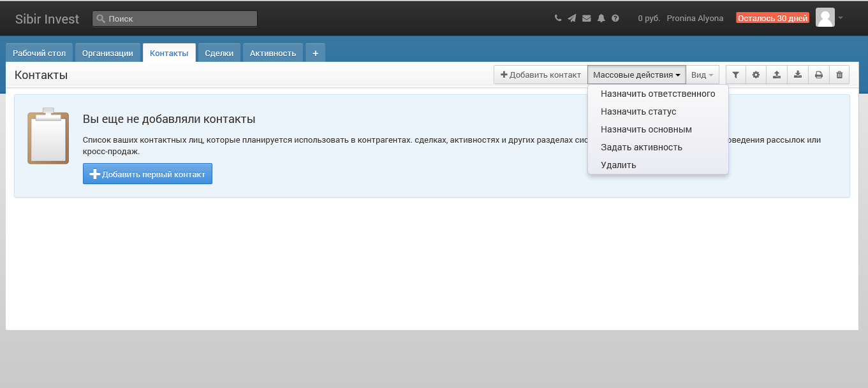Click Добавить первый контакт button
The image size is (868, 388).
147,173
